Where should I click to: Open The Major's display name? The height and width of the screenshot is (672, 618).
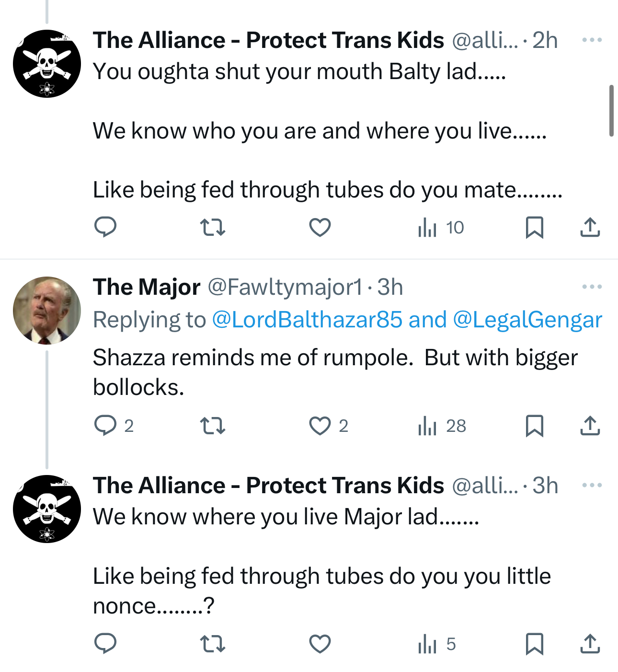click(x=147, y=287)
